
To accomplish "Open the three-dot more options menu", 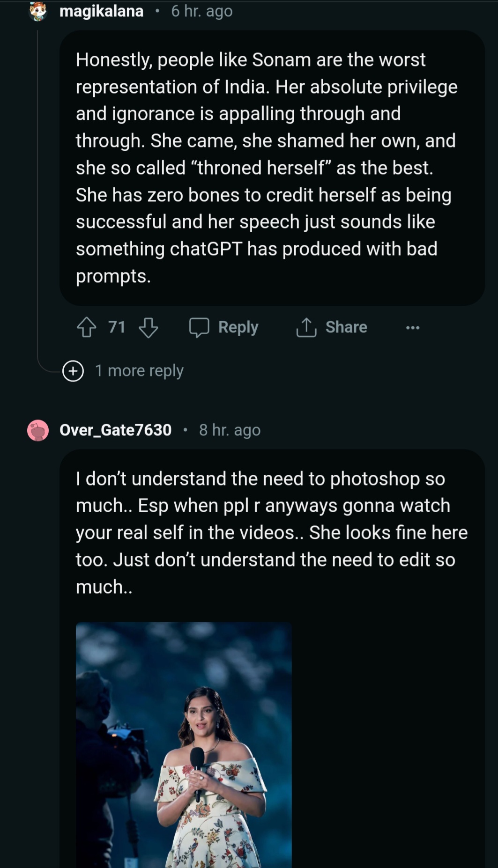I will point(413,327).
